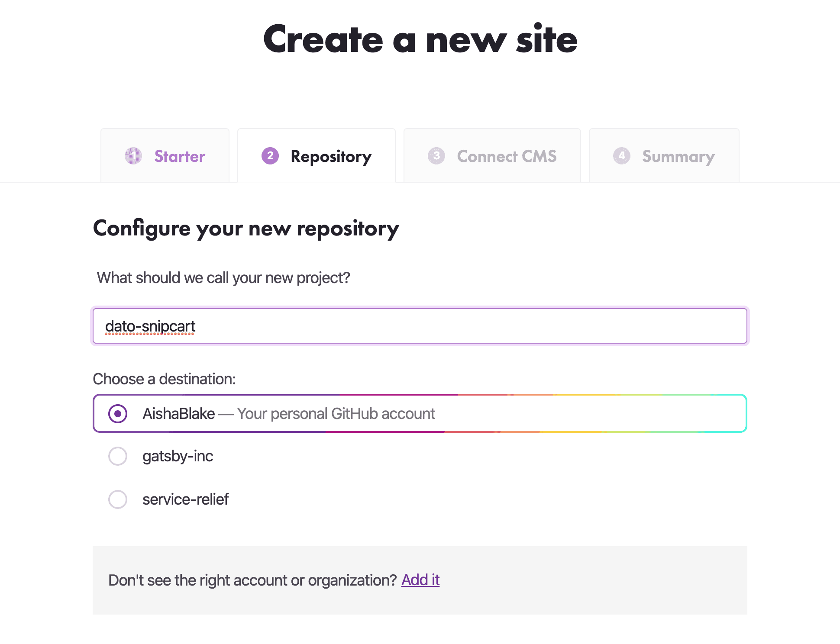Click the "What should we call" label
The height and width of the screenshot is (644, 840).
point(223,278)
